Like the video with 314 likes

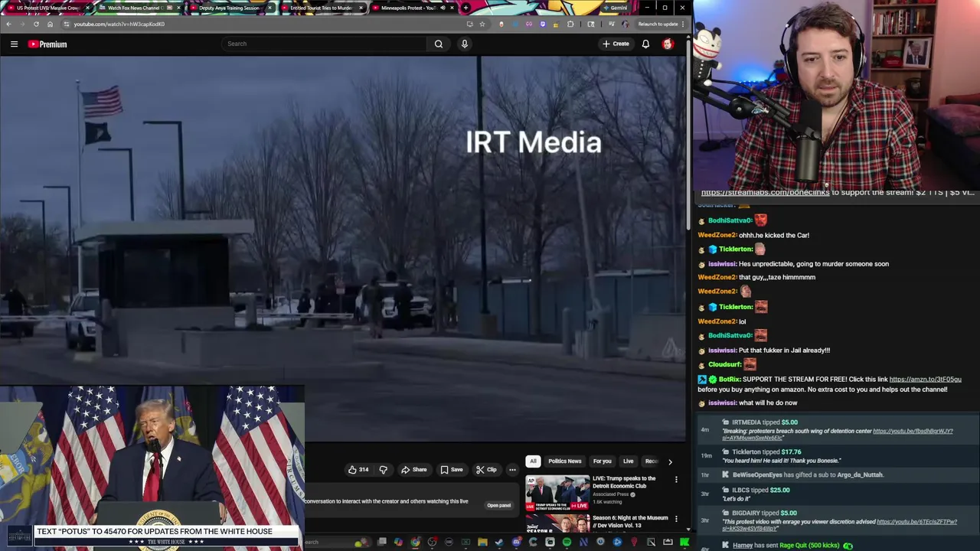point(358,470)
